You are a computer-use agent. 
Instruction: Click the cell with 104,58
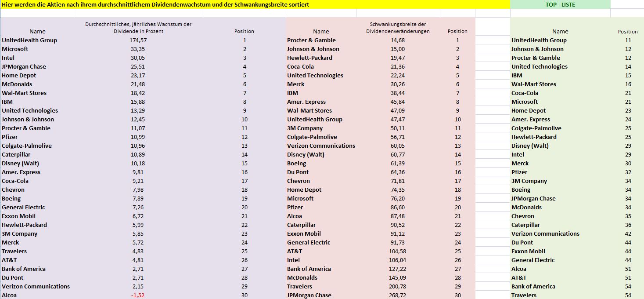398,251
